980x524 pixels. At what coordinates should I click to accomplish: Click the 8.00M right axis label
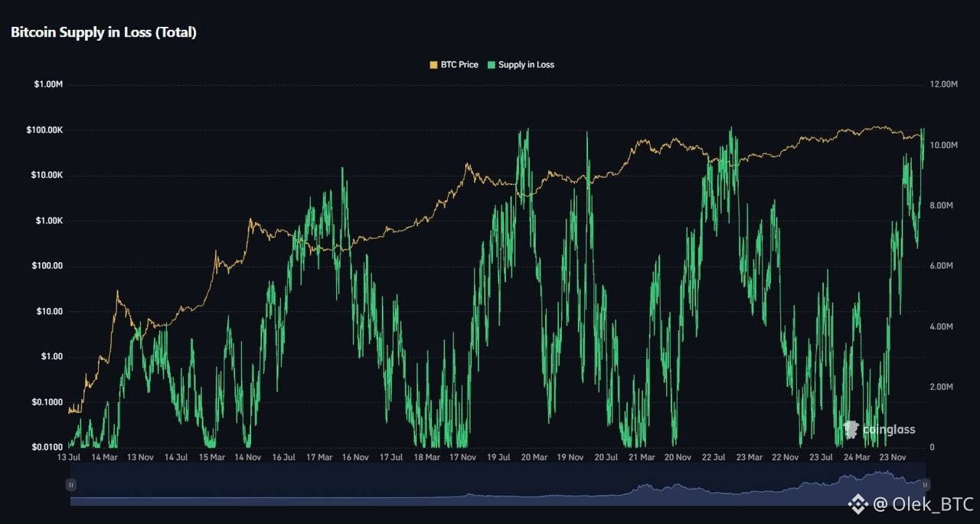[942, 205]
